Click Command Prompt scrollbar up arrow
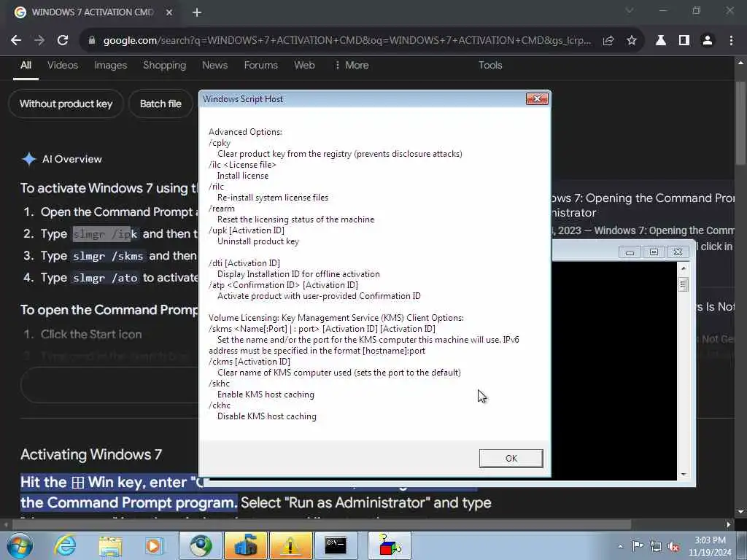 683,268
